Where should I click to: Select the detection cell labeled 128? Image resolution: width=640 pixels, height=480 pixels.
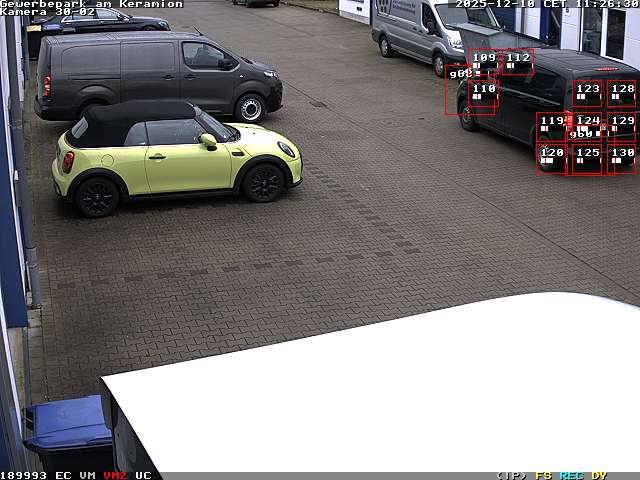(x=621, y=94)
